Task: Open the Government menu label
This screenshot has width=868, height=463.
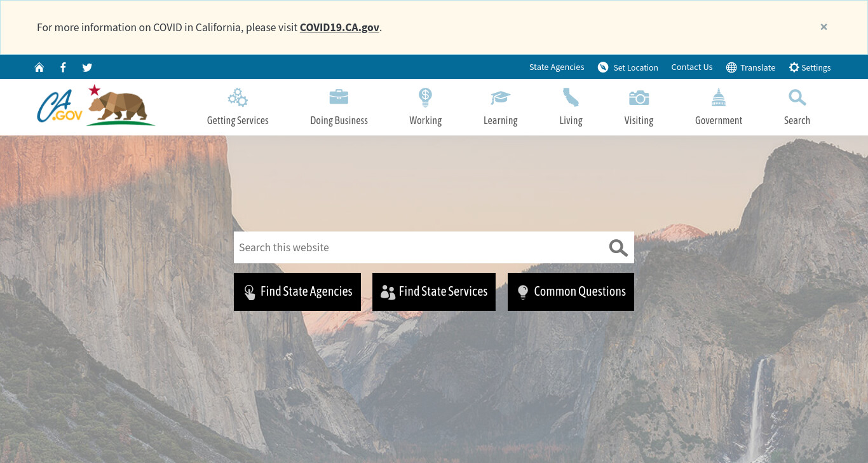Action: (719, 120)
